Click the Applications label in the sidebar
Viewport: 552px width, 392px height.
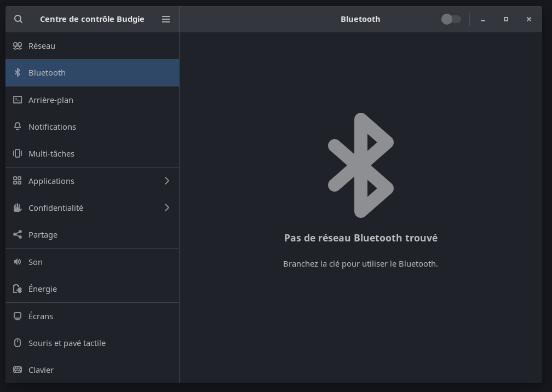[x=51, y=181]
